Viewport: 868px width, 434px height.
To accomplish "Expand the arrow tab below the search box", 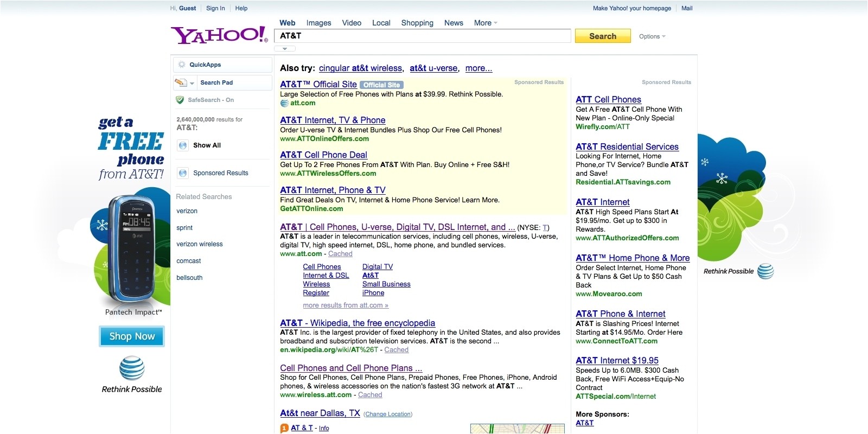I will coord(285,49).
